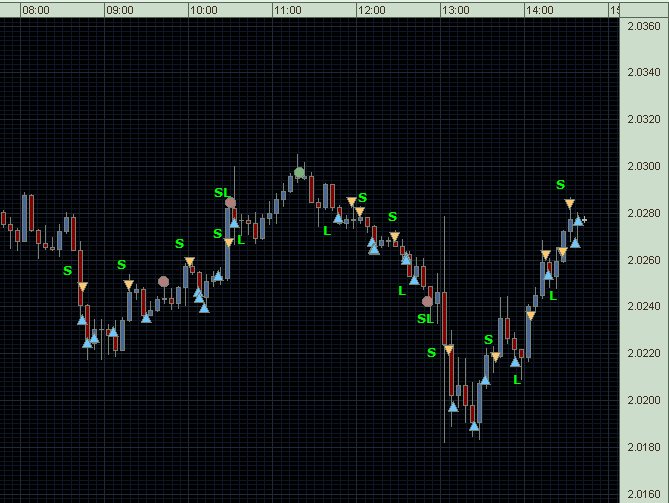
Task: Click the 12:00 time axis label
Action: click(372, 10)
